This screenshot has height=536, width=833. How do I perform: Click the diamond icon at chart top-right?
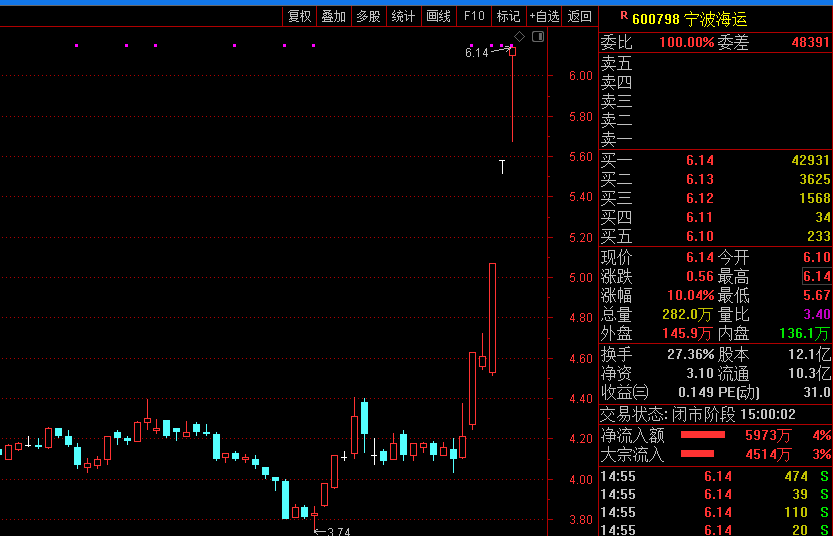(x=519, y=37)
